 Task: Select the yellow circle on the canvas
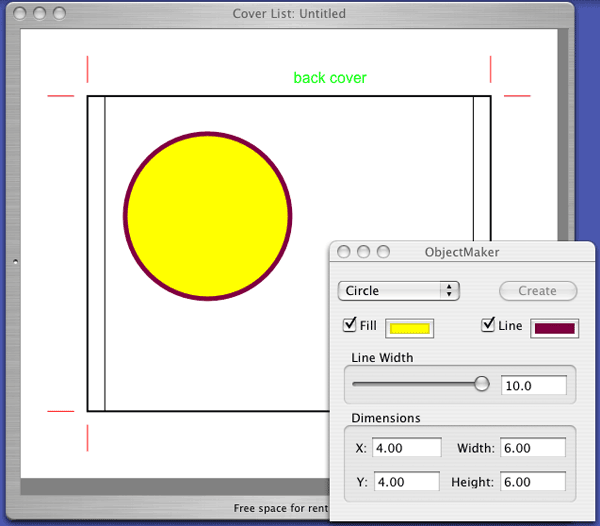[x=207, y=215]
